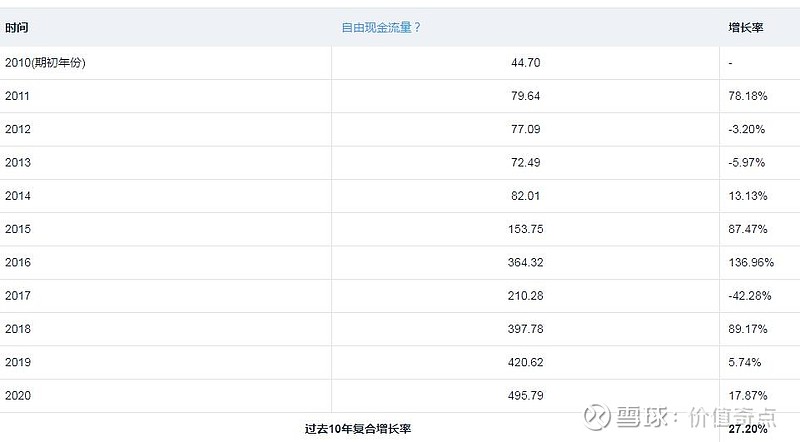
Task: Click the Xueqiu snowball logo icon
Action: coord(598,417)
